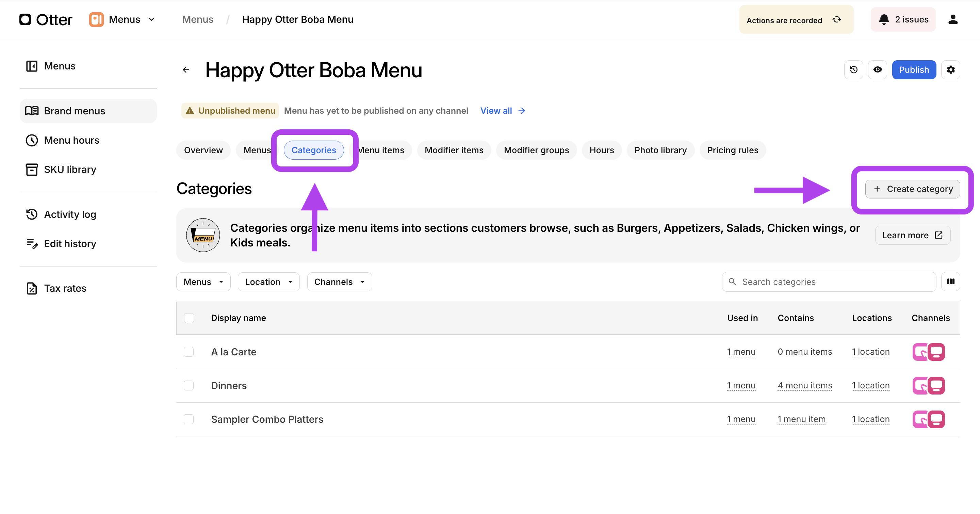Image resolution: width=980 pixels, height=514 pixels.
Task: Click the Activity log history icon
Action: [x=32, y=214]
